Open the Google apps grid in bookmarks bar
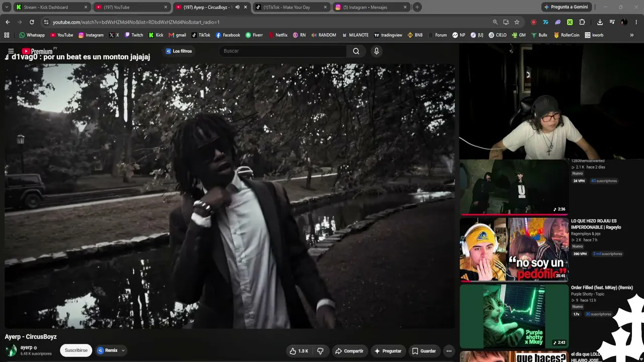The image size is (644, 362). coord(7,35)
